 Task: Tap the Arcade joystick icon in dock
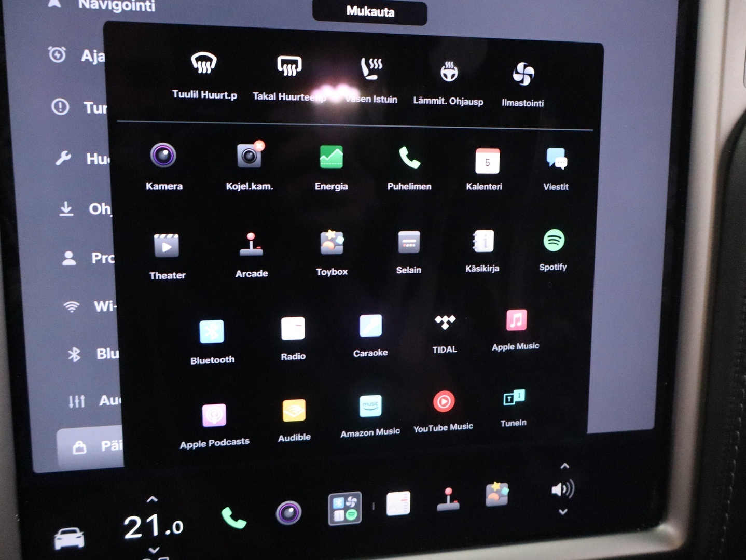click(448, 499)
